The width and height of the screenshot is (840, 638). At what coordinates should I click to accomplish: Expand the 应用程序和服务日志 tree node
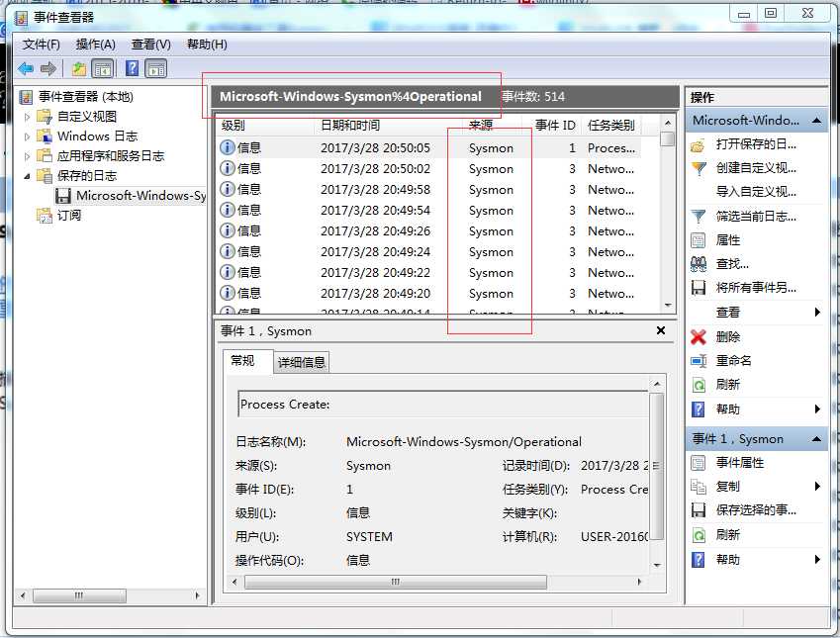(x=27, y=156)
